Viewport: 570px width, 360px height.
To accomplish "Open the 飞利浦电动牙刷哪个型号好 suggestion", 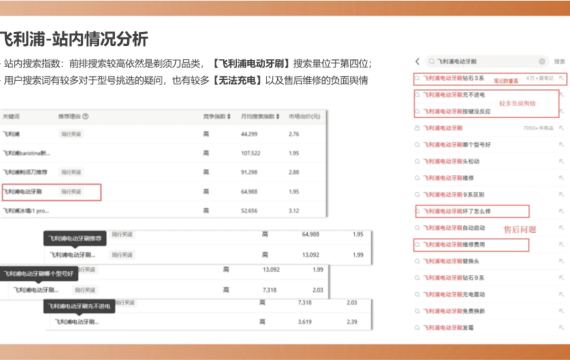I will pos(457,145).
